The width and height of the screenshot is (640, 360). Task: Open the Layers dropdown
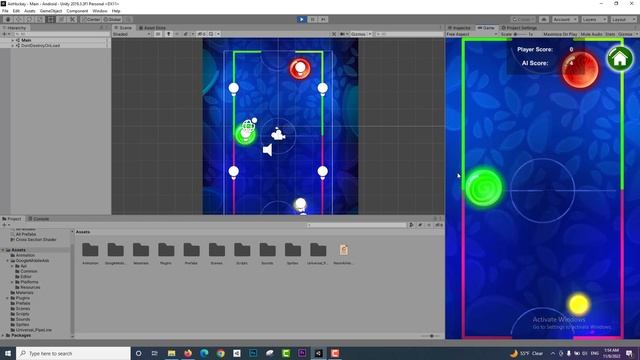[x=594, y=19]
